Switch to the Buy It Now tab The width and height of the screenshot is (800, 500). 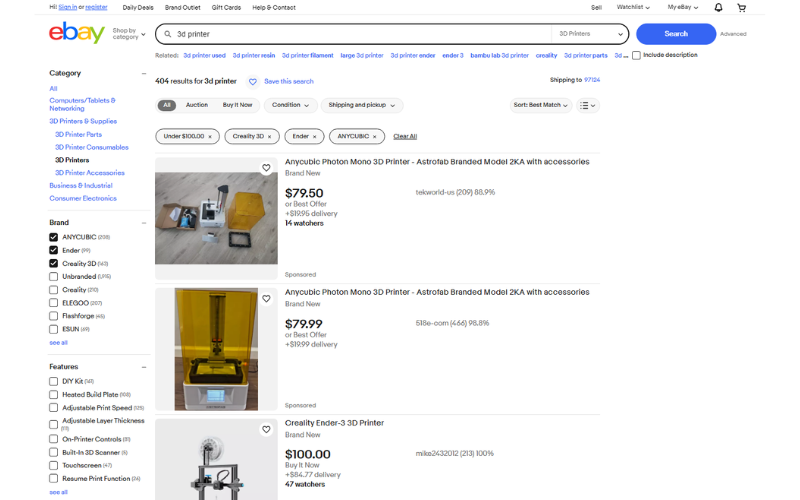coord(237,105)
